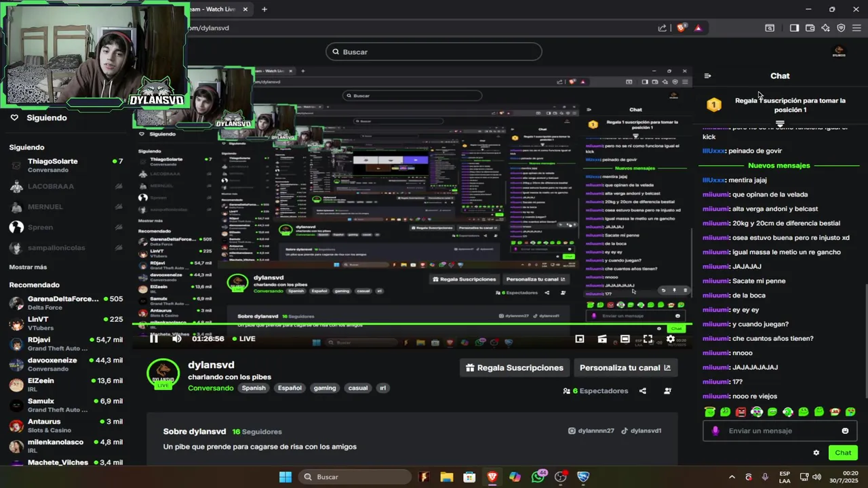Select the irl tag
The image size is (868, 488).
pos(382,388)
